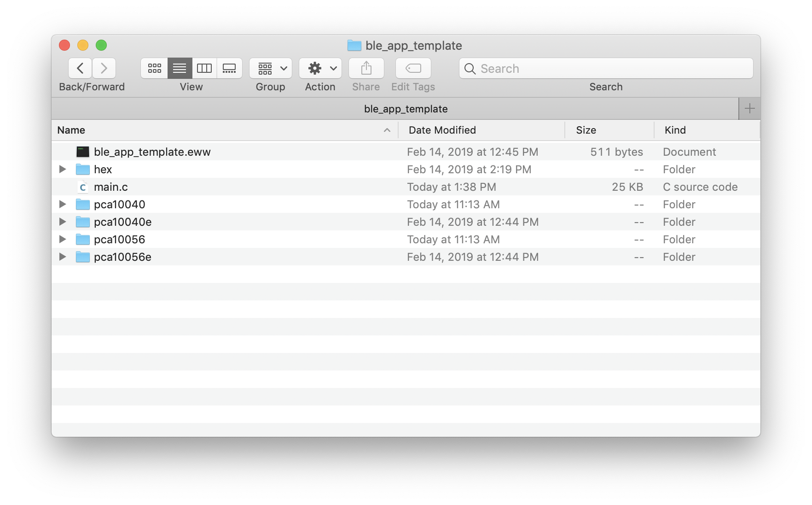Switch to column view mode
This screenshot has height=505, width=812.
point(204,69)
